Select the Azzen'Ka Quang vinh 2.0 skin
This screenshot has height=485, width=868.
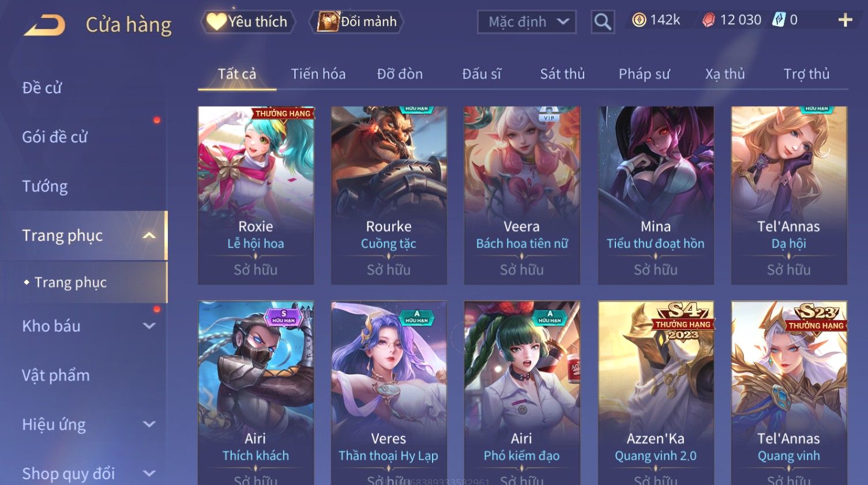pos(656,393)
